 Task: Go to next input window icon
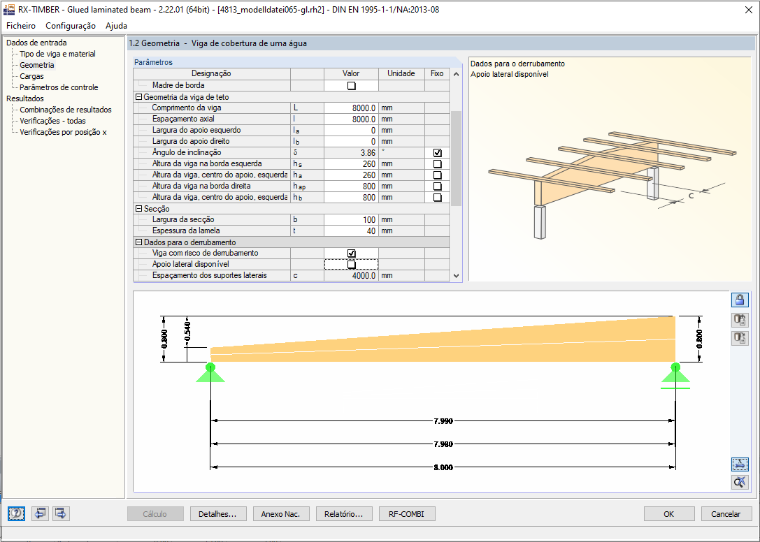coord(61,513)
